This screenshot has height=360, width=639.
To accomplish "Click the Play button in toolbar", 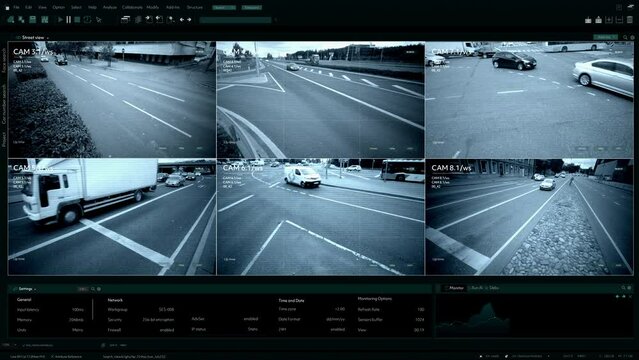I will pos(60,20).
